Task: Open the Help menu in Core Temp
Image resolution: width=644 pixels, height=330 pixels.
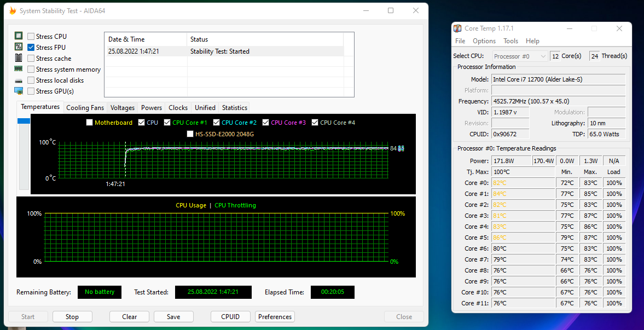Action: [532, 41]
